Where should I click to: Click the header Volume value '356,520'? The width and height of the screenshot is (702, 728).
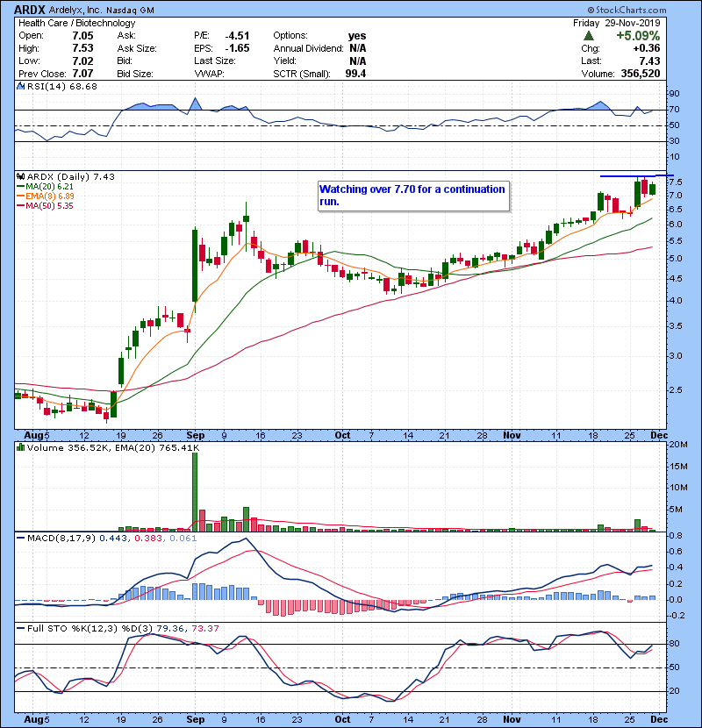641,74
